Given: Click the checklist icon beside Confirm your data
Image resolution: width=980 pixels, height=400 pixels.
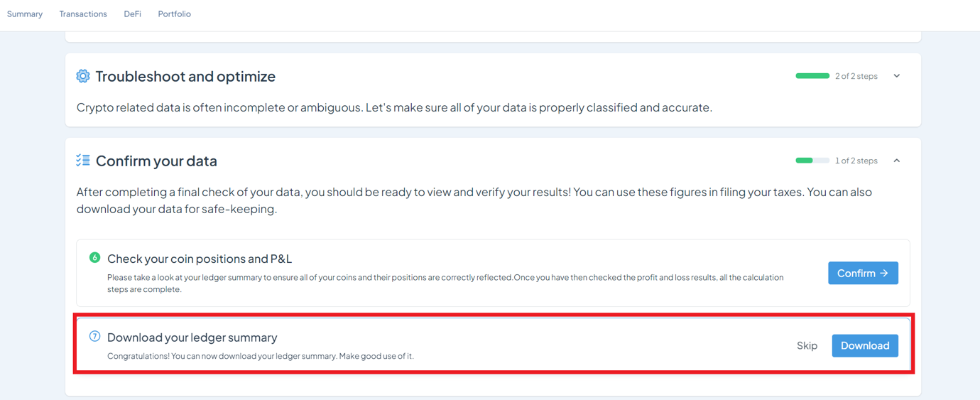Looking at the screenshot, I should 83,161.
